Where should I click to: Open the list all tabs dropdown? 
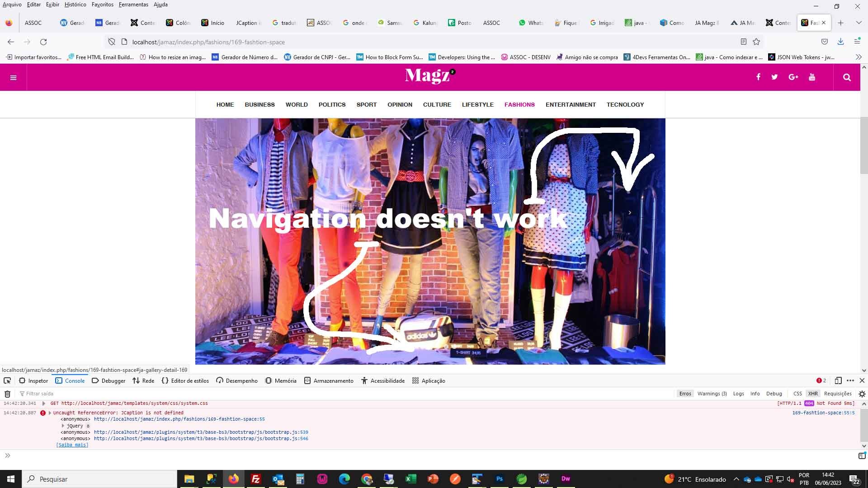click(859, 23)
